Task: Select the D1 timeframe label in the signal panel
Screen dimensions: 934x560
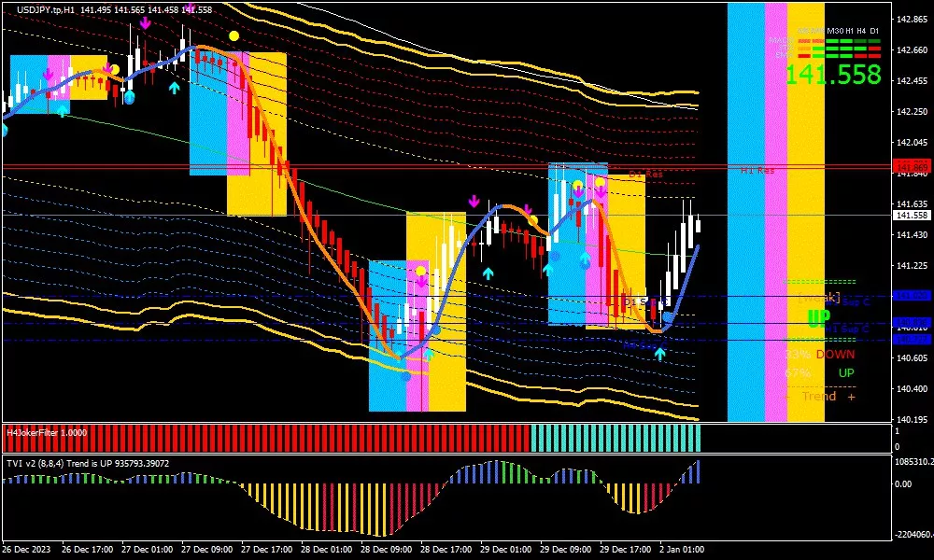Action: (874, 31)
